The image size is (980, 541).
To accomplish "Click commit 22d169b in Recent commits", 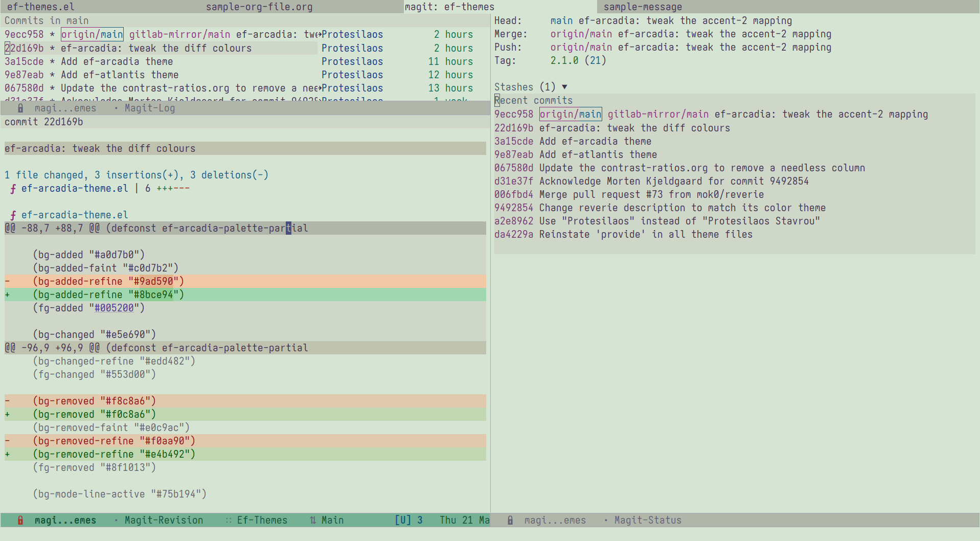I will click(612, 128).
